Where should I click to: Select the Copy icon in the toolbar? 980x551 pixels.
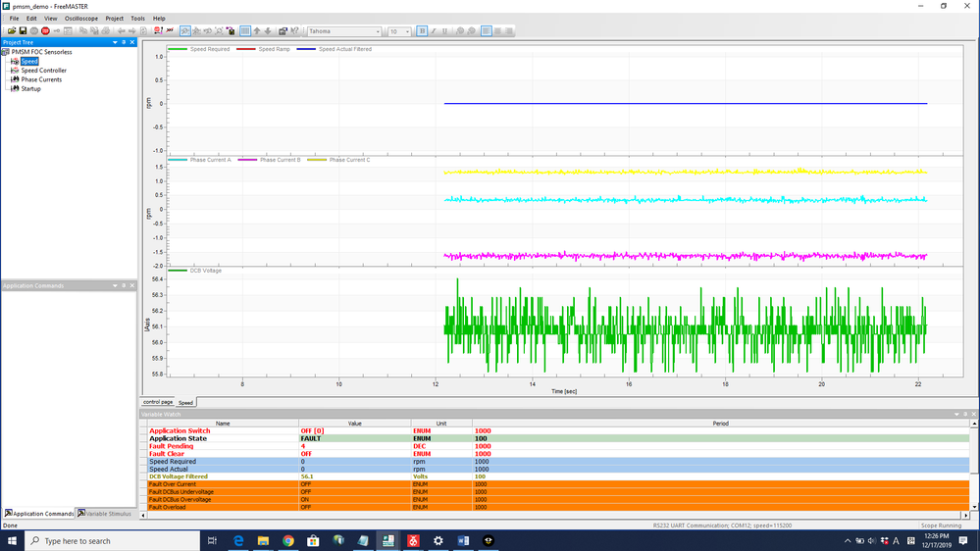coord(83,30)
